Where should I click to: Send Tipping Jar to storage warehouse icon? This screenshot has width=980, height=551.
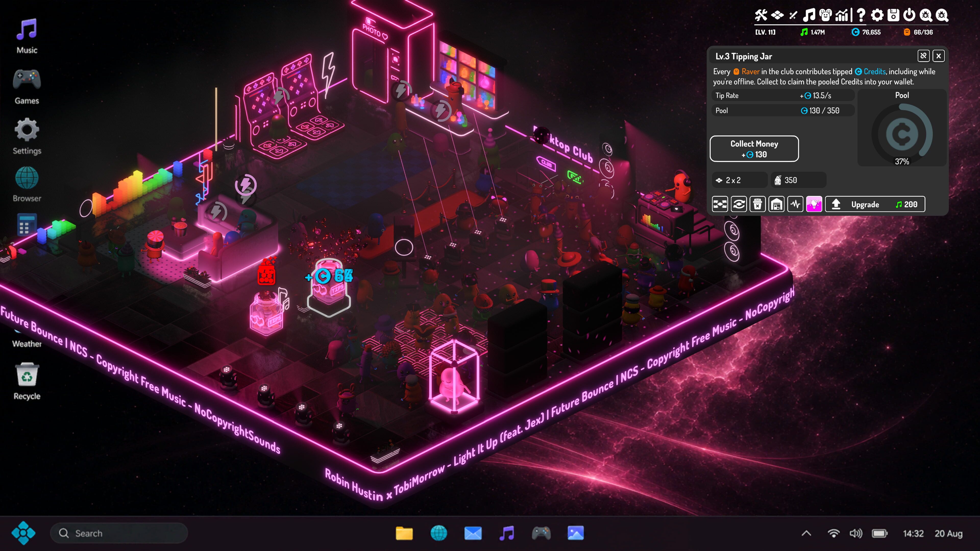click(776, 205)
